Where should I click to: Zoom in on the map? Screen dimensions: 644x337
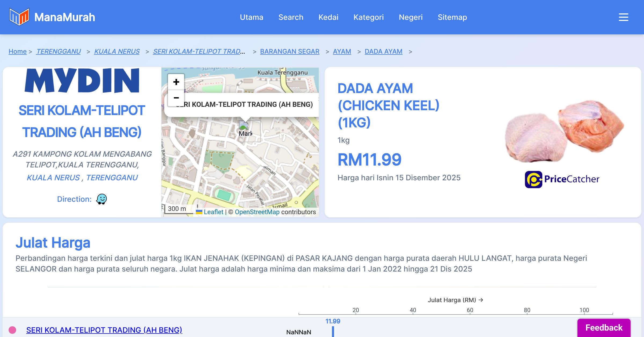tap(176, 82)
